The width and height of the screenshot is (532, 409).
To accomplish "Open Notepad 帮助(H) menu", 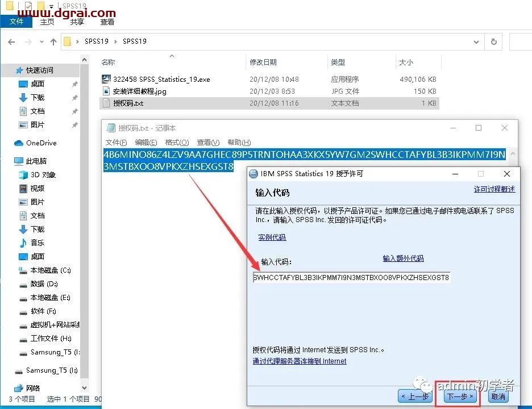I will pos(239,143).
